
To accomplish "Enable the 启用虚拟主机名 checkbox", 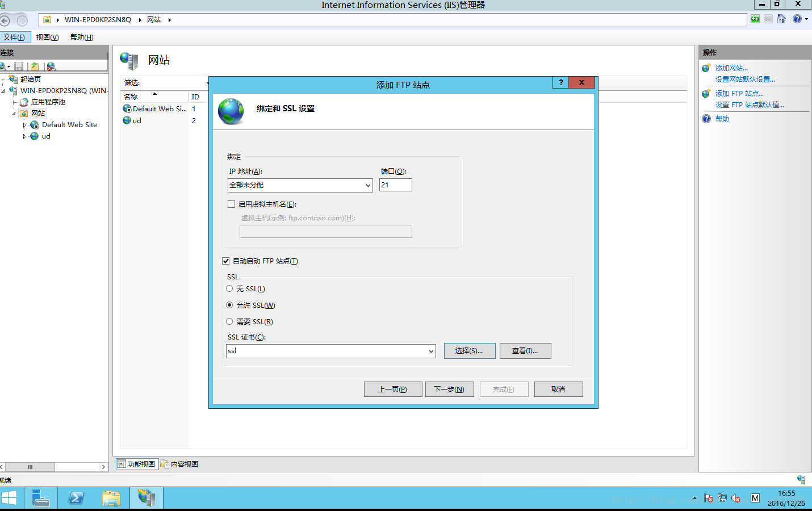I will (x=231, y=204).
